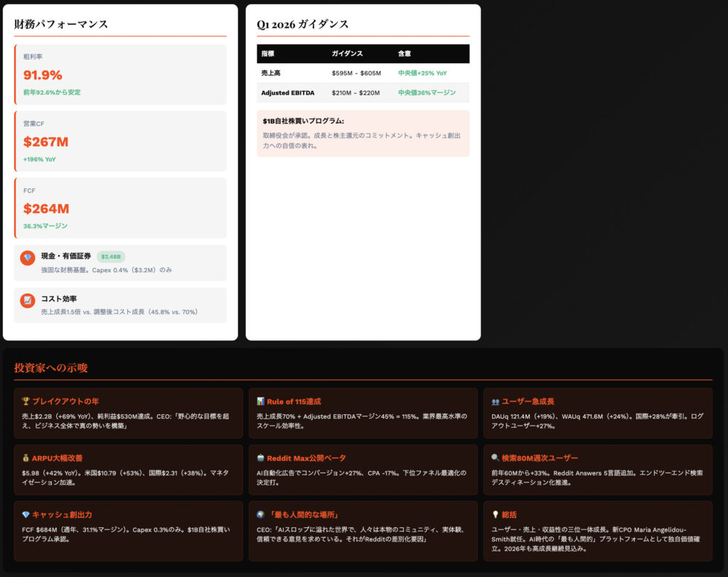Click the magnifier icon by 検索80M週次ユーザー

coord(495,458)
